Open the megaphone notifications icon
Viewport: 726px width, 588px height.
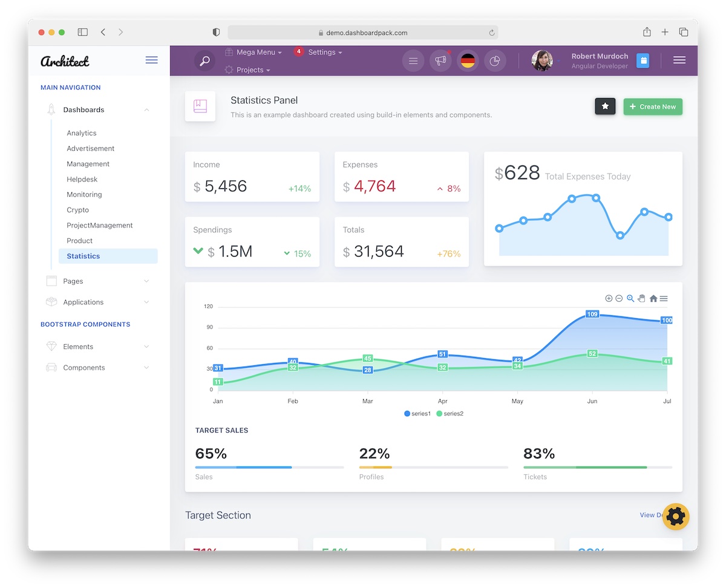point(440,60)
